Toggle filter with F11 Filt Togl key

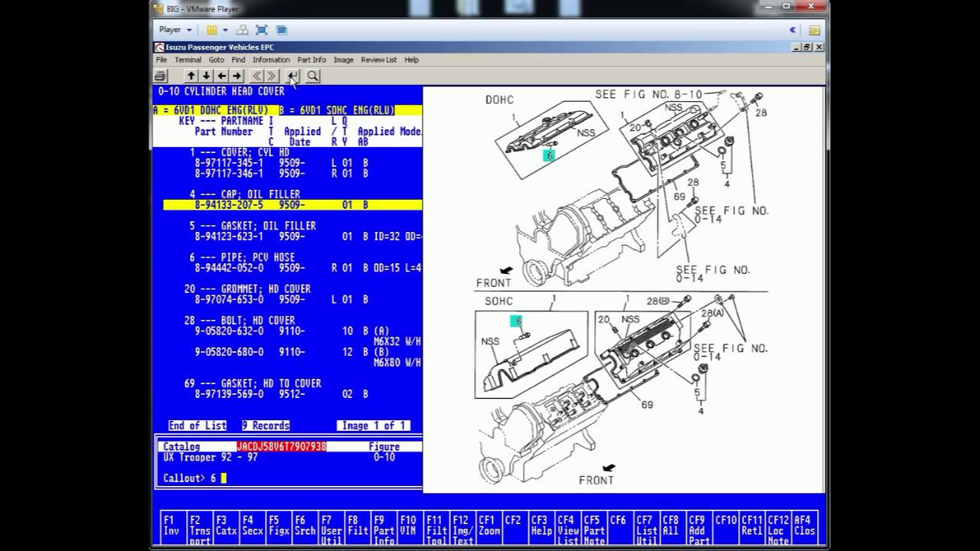pos(436,530)
